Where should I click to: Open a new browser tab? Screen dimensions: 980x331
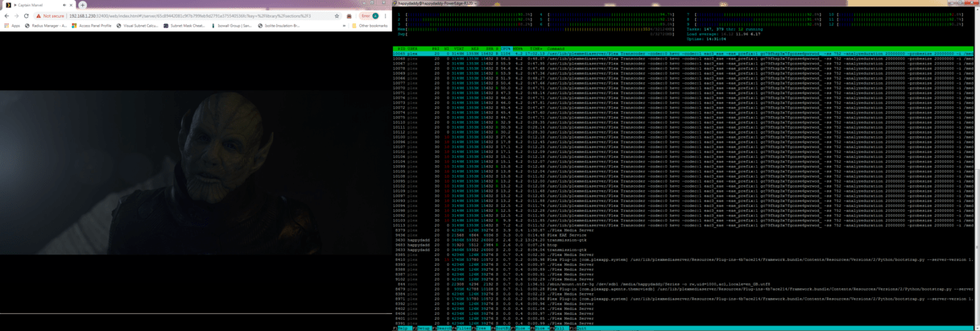pyautogui.click(x=82, y=5)
